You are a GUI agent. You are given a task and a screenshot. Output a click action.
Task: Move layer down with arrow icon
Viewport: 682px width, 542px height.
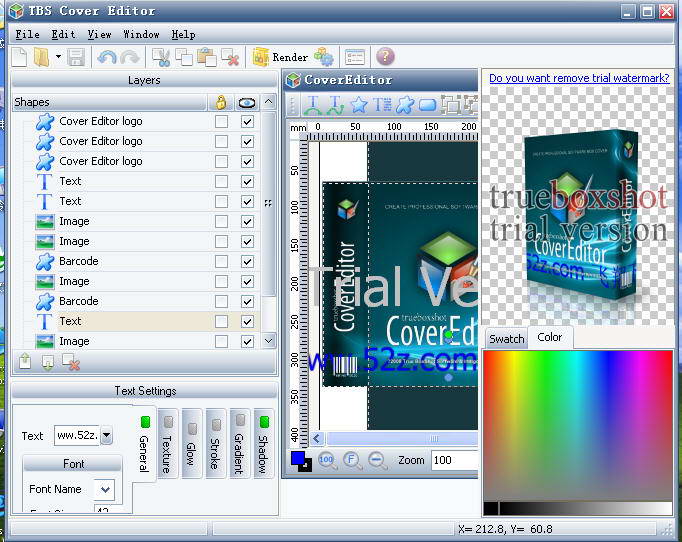[48, 362]
